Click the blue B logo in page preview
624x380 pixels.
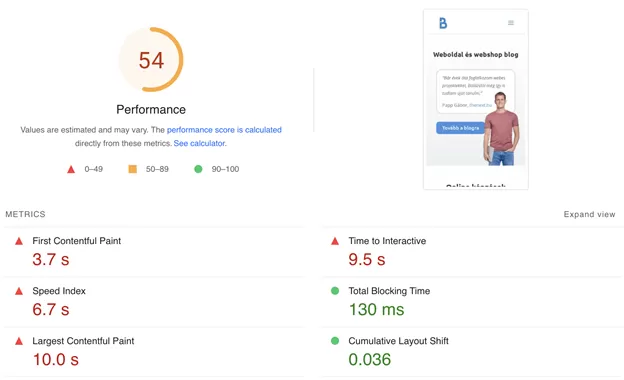tap(443, 23)
